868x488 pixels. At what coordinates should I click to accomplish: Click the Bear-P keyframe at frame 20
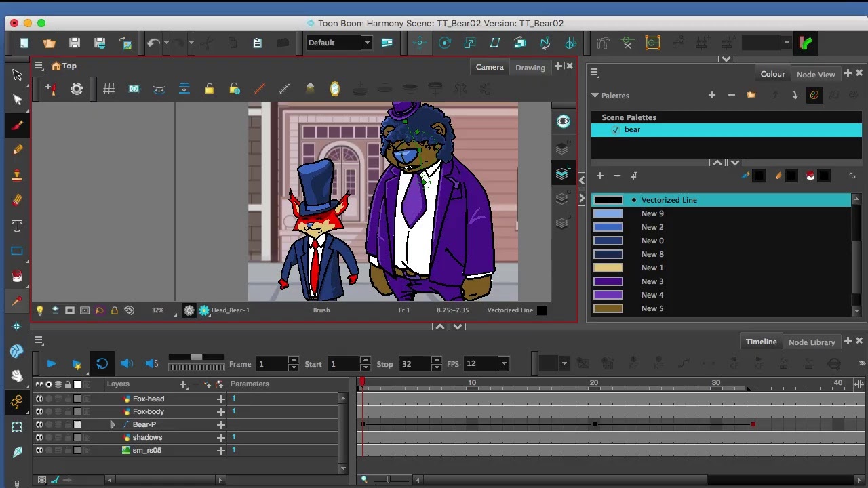tap(594, 424)
